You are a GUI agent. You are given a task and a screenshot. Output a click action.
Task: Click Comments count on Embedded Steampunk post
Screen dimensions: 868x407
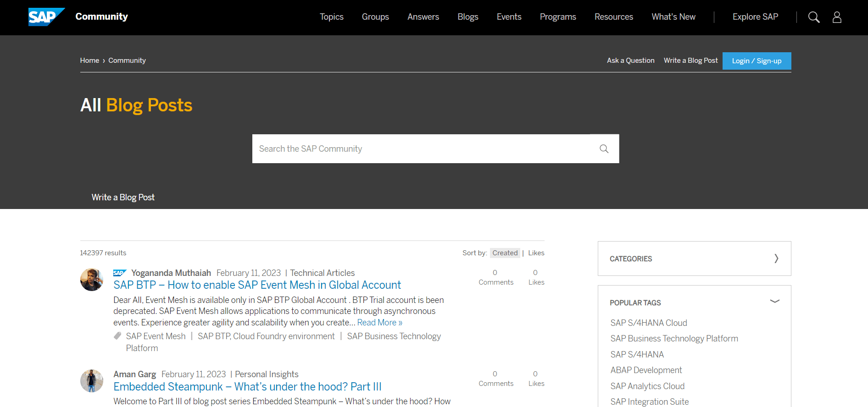point(496,379)
